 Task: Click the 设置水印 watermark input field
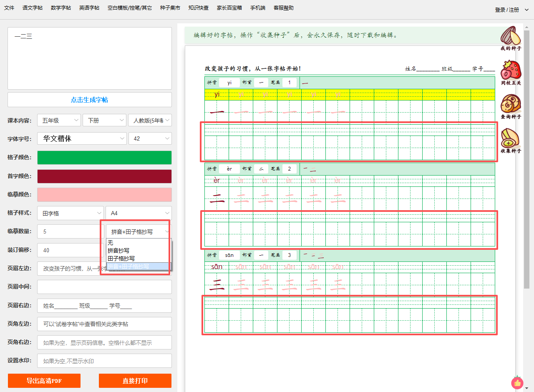(x=104, y=361)
